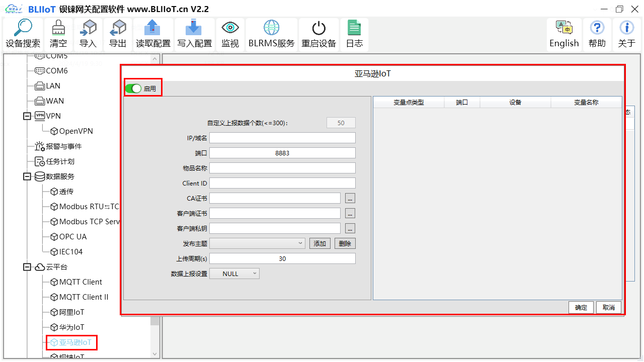The image size is (644, 362).
Task: Click the 设备 column header
Action: [515, 102]
